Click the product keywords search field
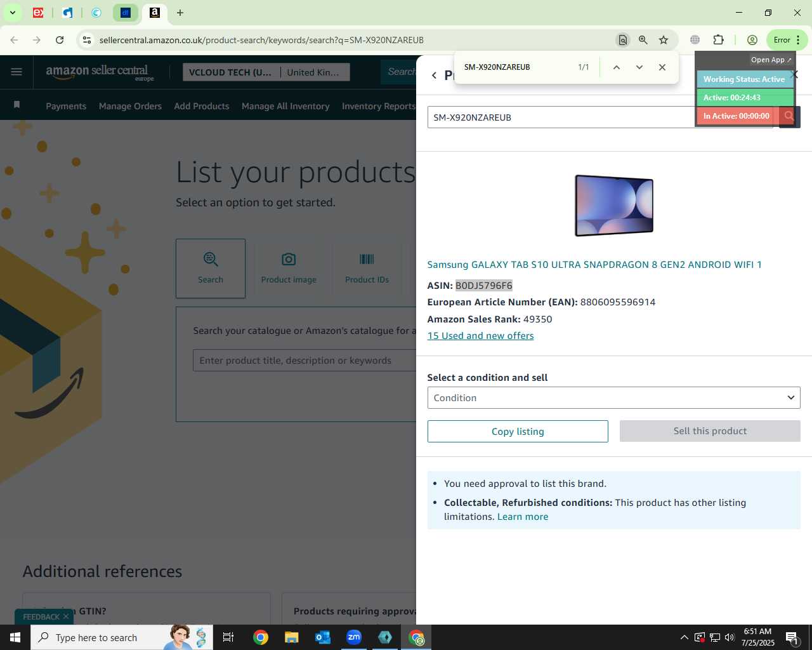This screenshot has width=812, height=650. pyautogui.click(x=304, y=361)
